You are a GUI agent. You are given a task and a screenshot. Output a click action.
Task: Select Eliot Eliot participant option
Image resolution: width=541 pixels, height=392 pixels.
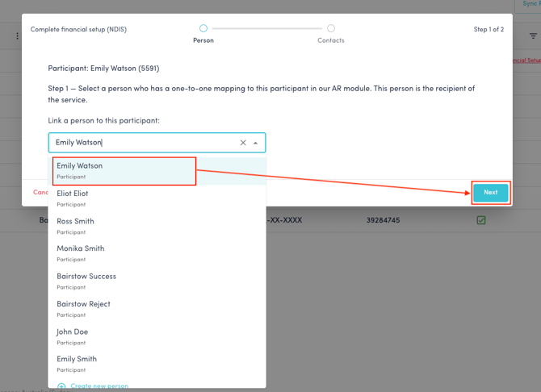[157, 198]
